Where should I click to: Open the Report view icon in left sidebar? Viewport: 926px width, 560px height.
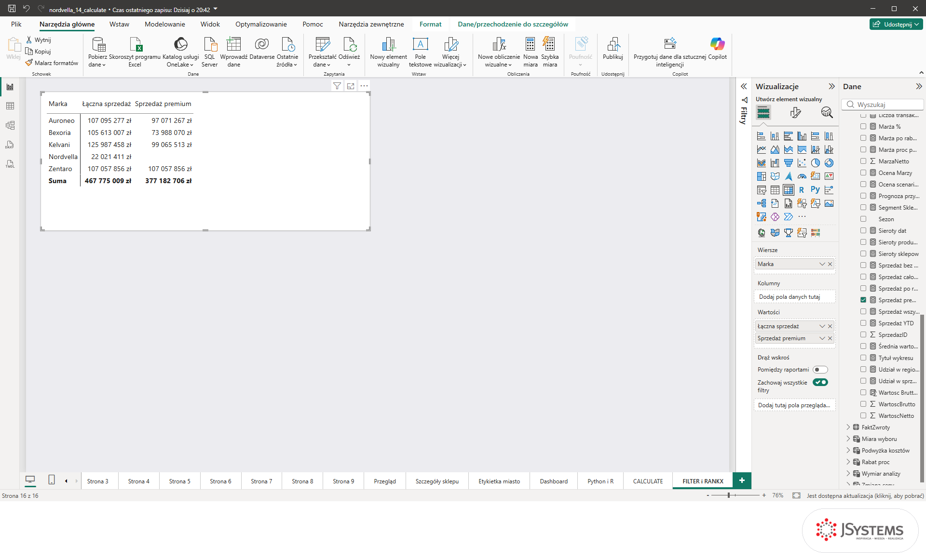[x=10, y=87]
